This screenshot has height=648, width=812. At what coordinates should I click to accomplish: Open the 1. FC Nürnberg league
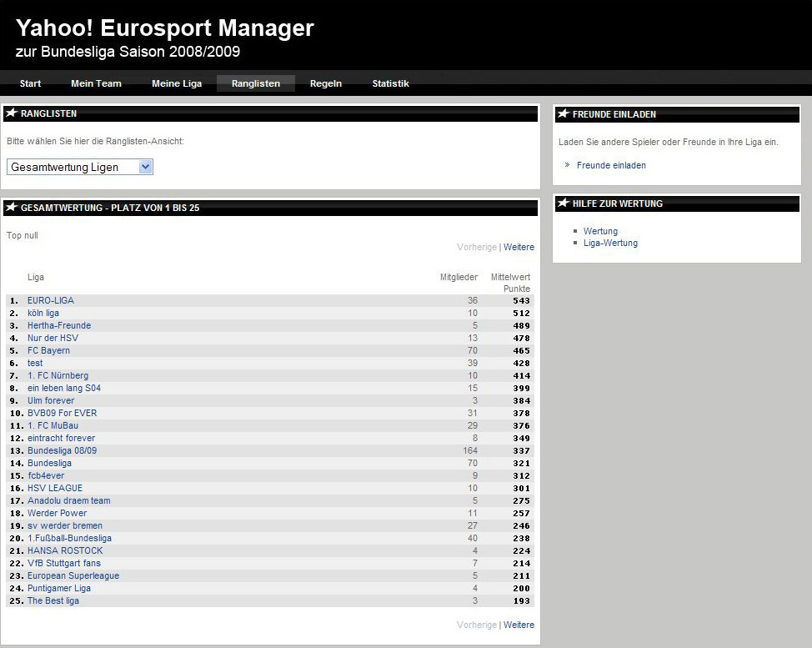(x=58, y=375)
